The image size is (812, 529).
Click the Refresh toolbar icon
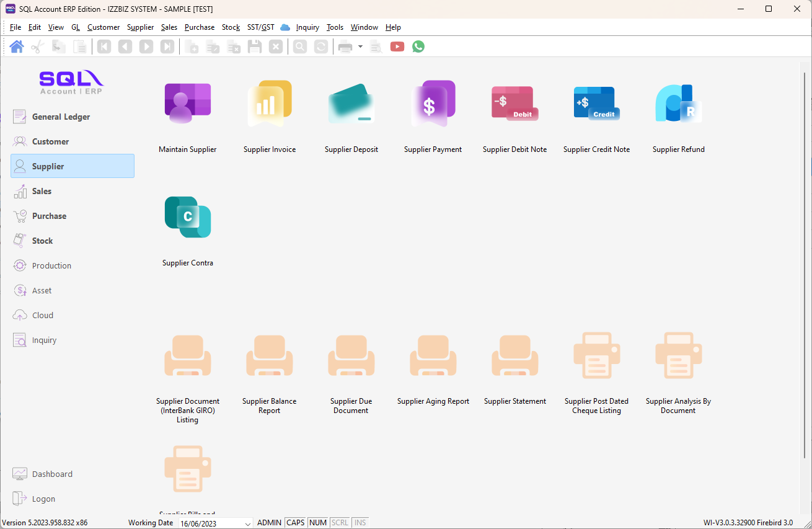tap(321, 47)
